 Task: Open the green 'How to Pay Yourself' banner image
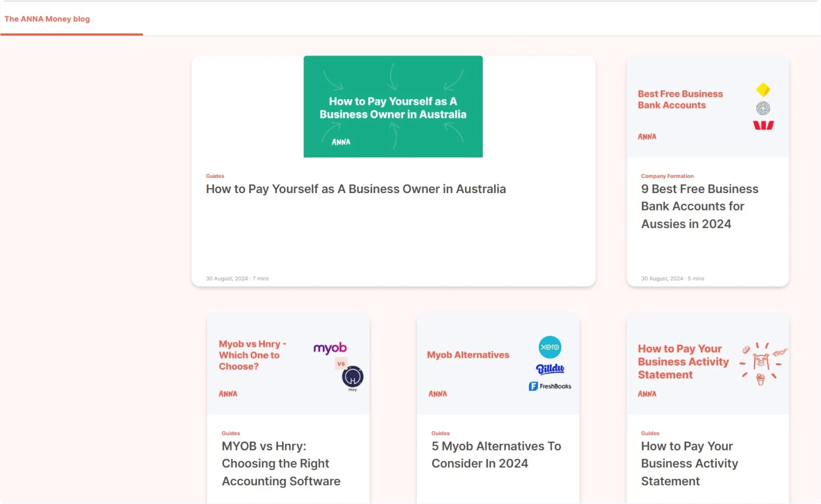[393, 106]
